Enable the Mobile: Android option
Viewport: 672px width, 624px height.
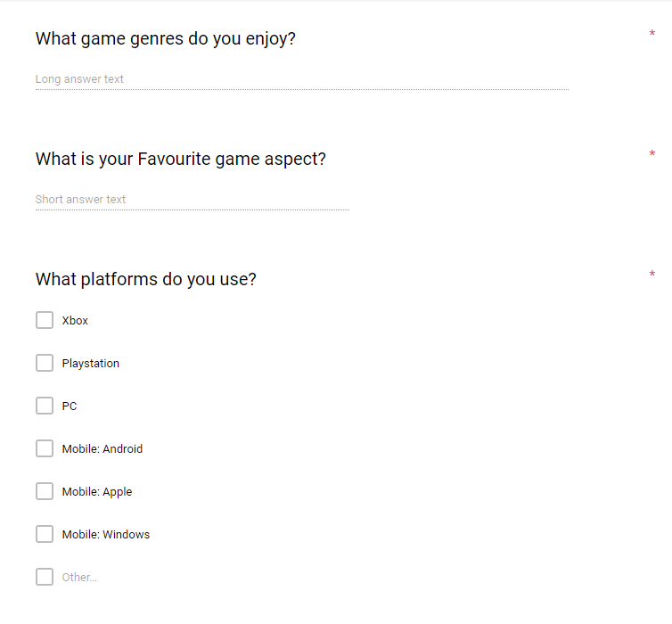click(45, 448)
